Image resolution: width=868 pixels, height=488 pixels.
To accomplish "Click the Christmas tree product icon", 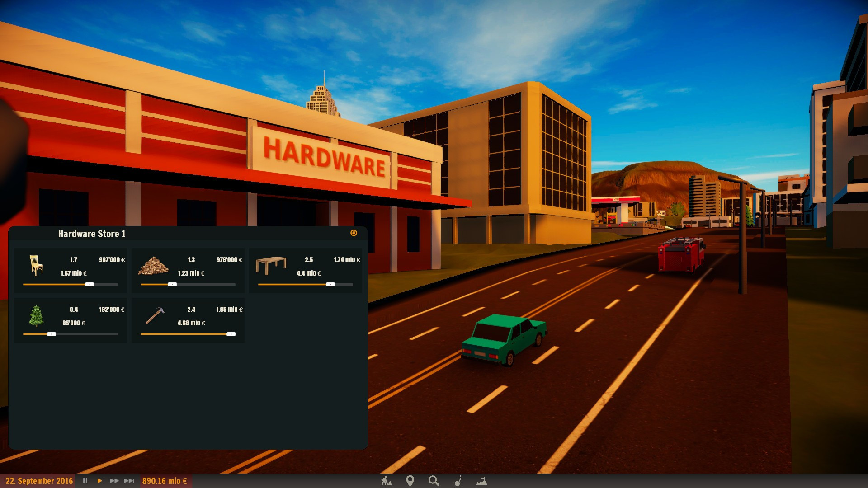I will click(x=36, y=315).
